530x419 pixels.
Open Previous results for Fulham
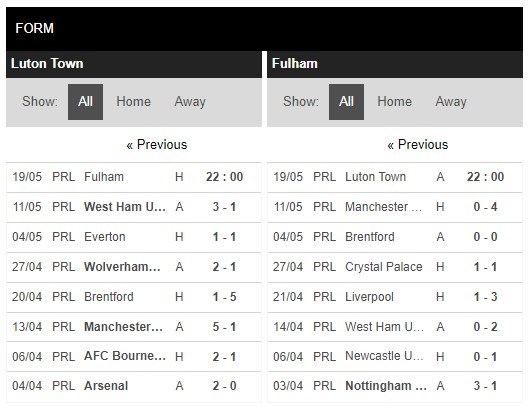417,145
